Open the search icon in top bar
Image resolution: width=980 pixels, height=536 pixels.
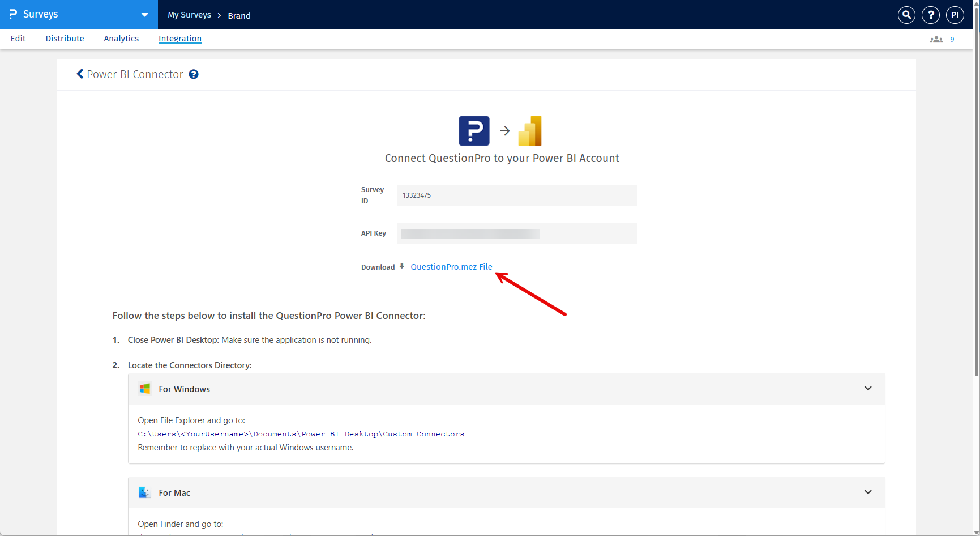click(x=906, y=15)
